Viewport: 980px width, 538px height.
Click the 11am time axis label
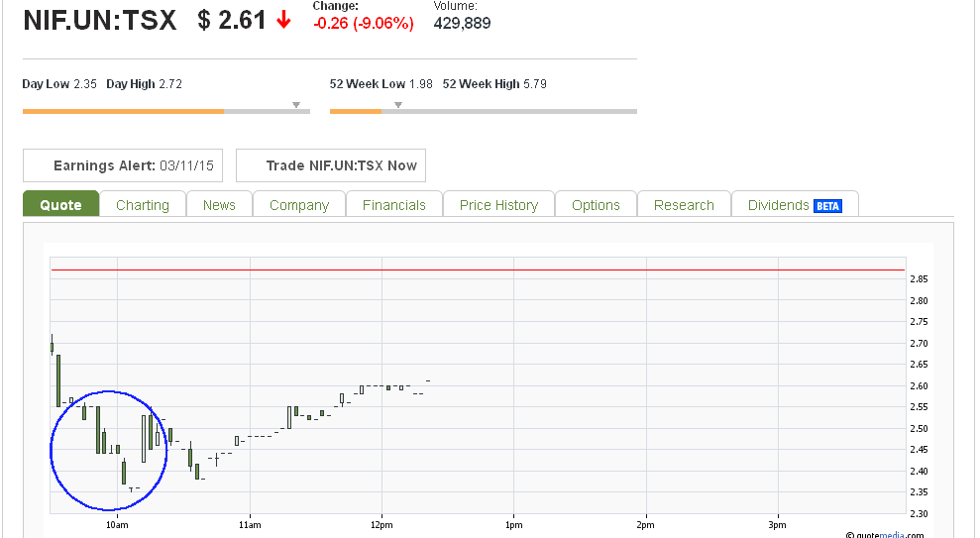[250, 525]
